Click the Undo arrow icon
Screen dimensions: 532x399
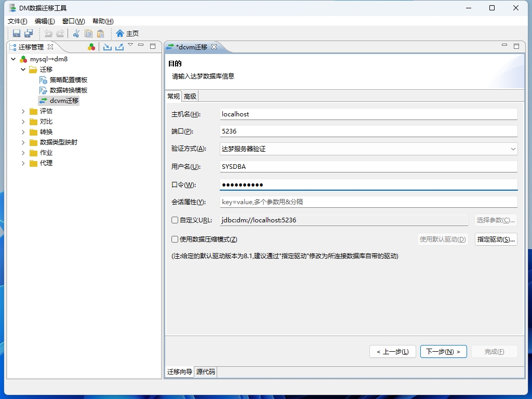pyautogui.click(x=48, y=33)
